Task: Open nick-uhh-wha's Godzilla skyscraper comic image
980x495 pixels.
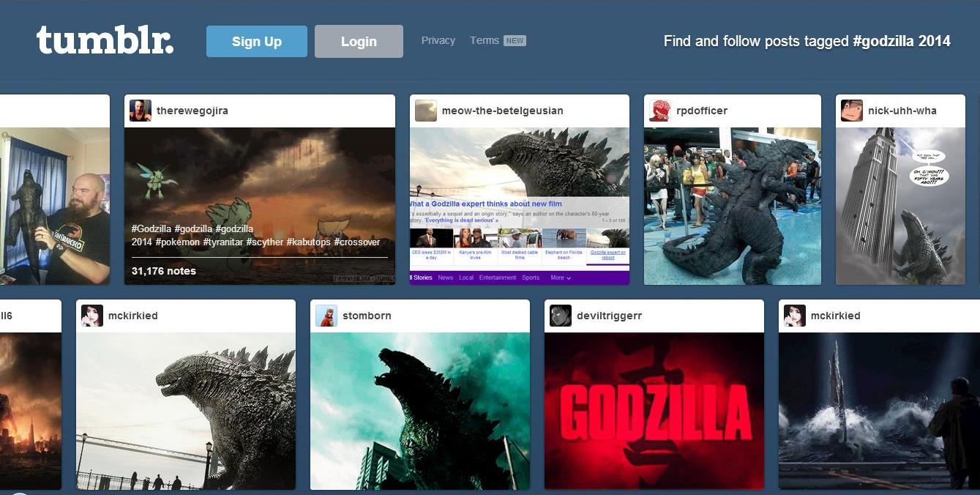Action: coord(900,206)
